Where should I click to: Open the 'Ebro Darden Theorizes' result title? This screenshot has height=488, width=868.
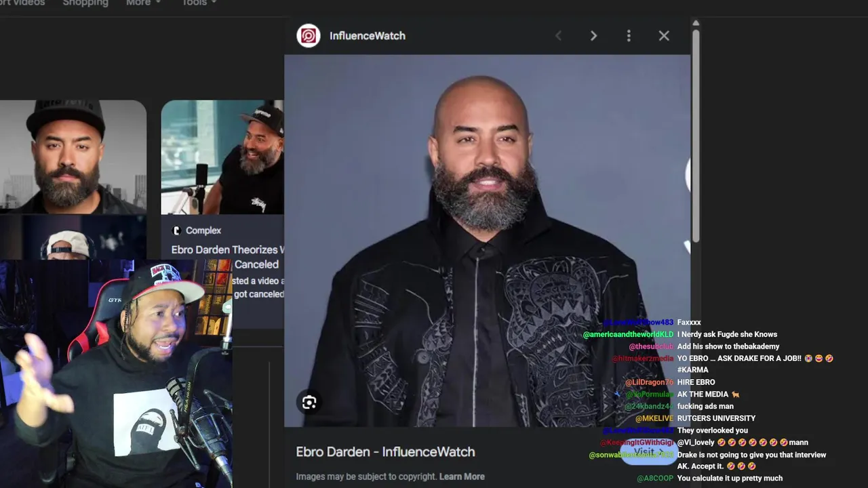coord(227,257)
